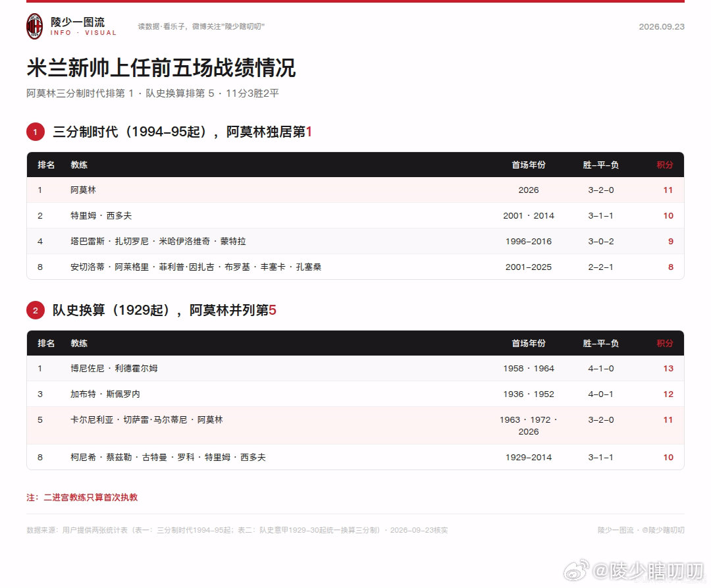This screenshot has width=711, height=588.
Task: Click red 积分 header in the second table
Action: coord(665,343)
